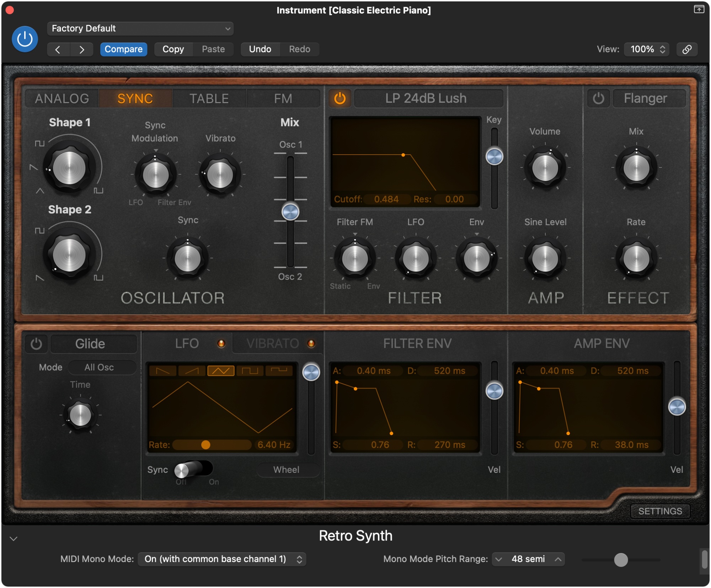The image size is (711, 588).
Task: Click Amp Env release value 38.0 ms
Action: pos(631,445)
